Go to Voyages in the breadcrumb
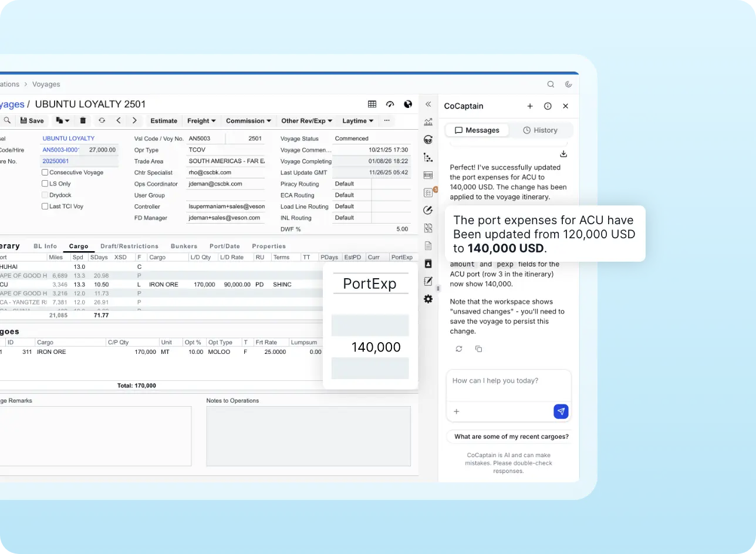The image size is (756, 554). (46, 84)
